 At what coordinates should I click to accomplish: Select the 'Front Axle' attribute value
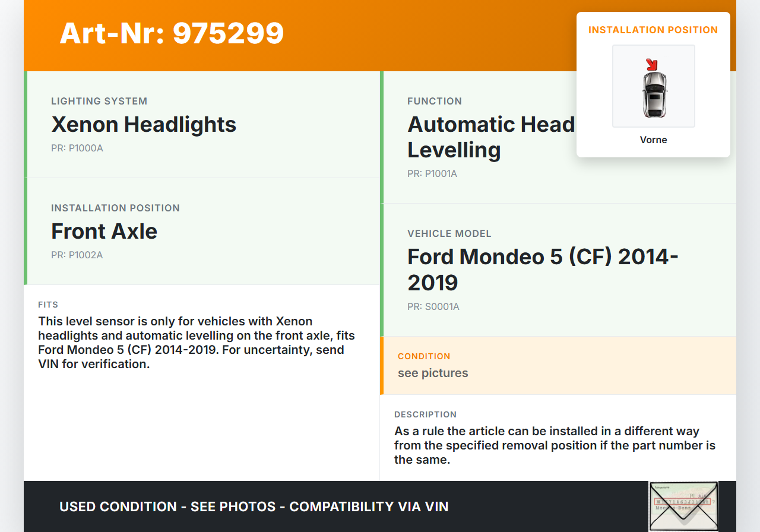pos(104,232)
